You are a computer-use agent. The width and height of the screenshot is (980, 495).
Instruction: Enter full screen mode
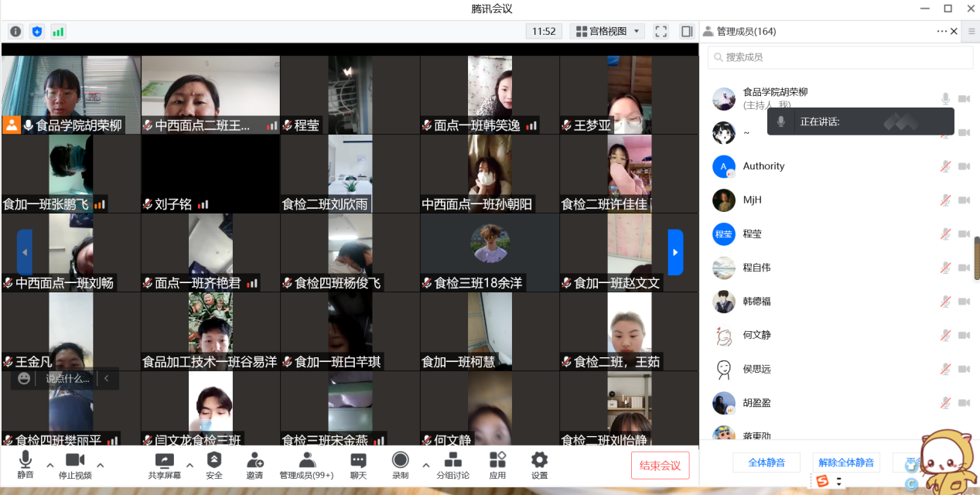[x=661, y=32]
